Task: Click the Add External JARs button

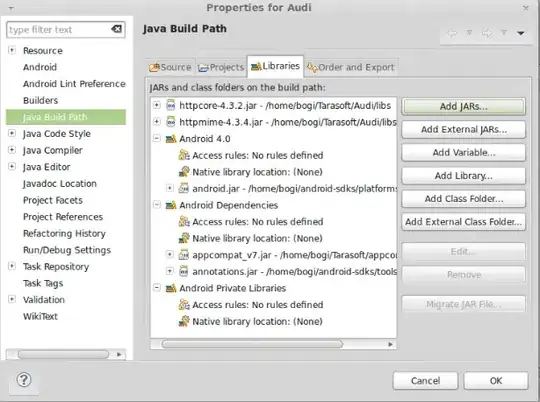Action: click(464, 130)
